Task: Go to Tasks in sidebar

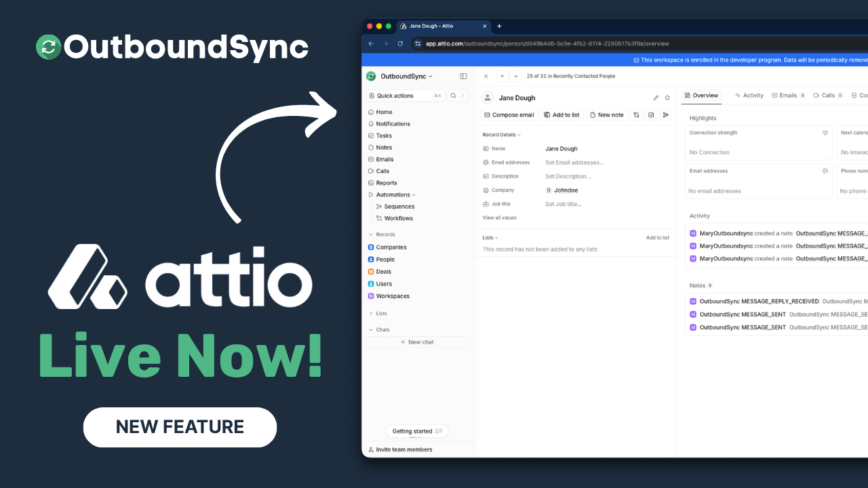Action: [x=380, y=136]
